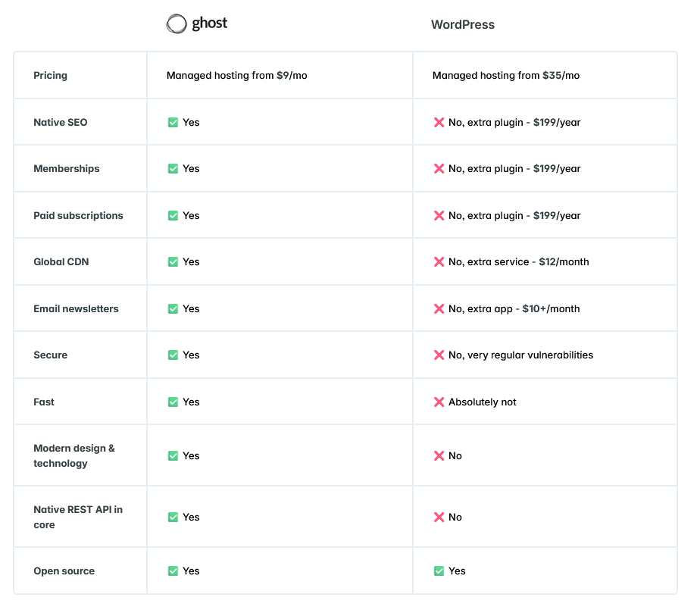The height and width of the screenshot is (610, 700).
Task: Click the Ghost checkmark in Open source row
Action: point(173,571)
